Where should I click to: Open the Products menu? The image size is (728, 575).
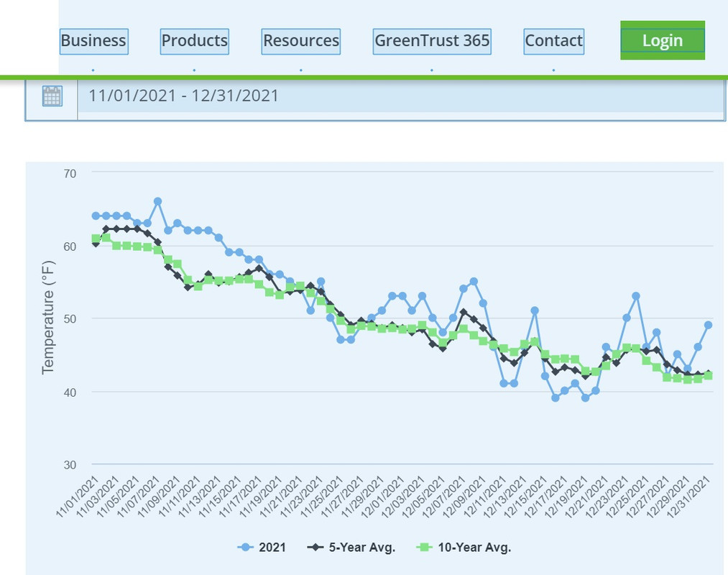point(195,42)
